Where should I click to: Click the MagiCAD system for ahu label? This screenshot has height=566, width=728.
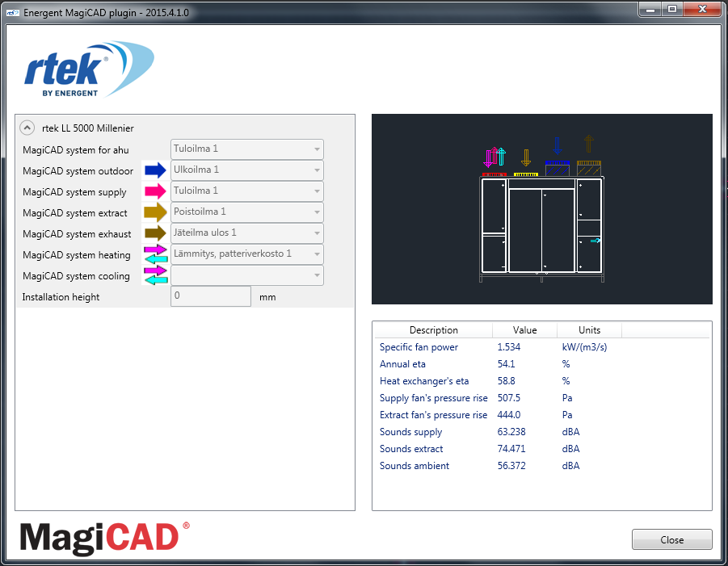(x=76, y=150)
